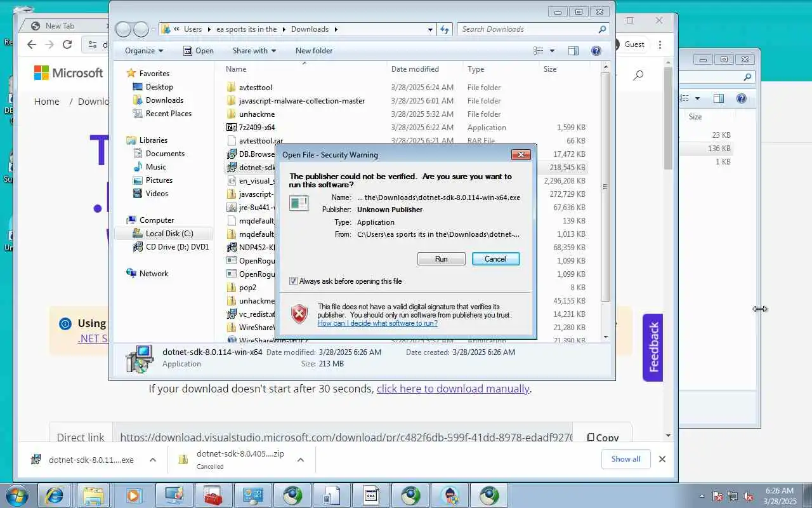Open options chevron for the cancelled zip download
Screen dimensions: 812x508
pos(301,460)
